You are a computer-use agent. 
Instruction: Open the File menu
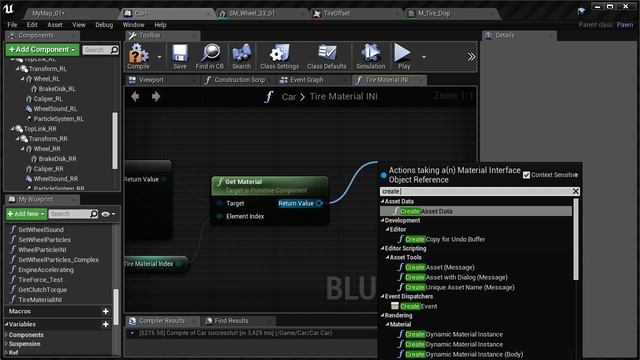point(13,25)
